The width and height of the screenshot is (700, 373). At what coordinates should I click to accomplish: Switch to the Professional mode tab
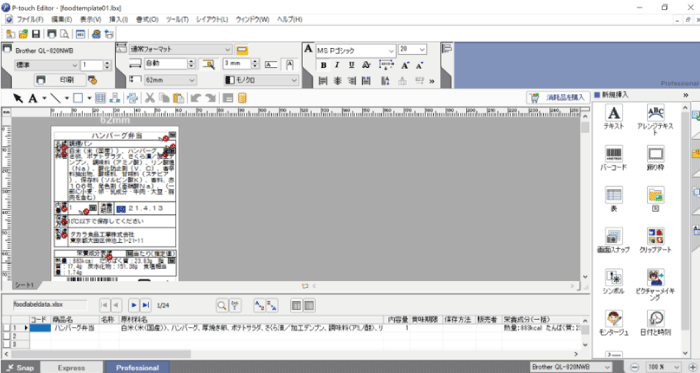pos(137,368)
